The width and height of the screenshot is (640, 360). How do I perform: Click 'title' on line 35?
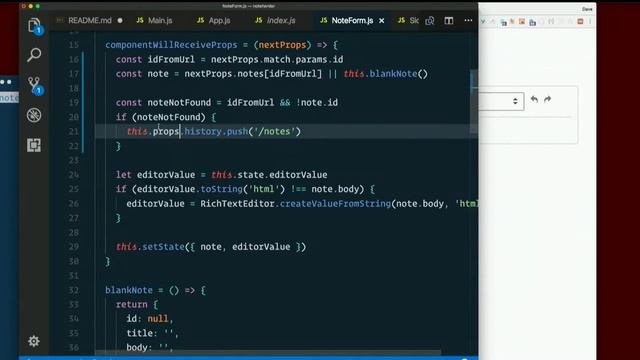point(139,333)
